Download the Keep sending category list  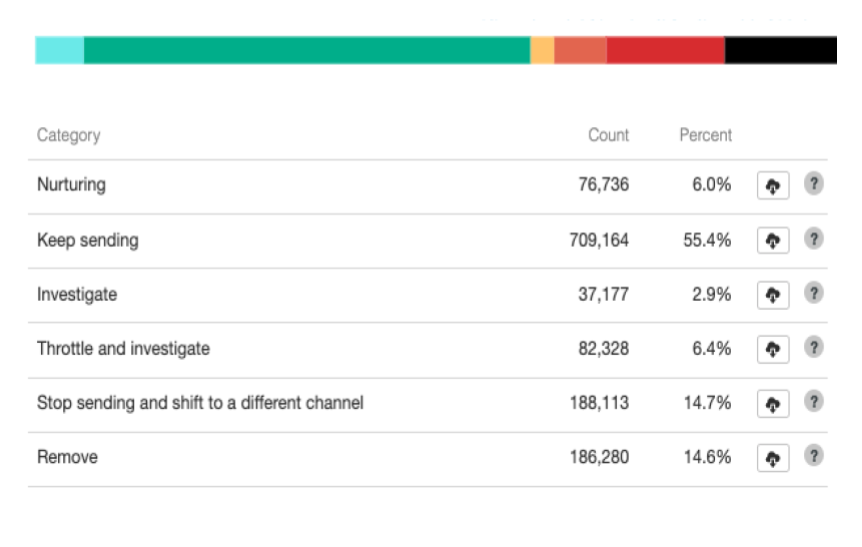pyautogui.click(x=773, y=241)
